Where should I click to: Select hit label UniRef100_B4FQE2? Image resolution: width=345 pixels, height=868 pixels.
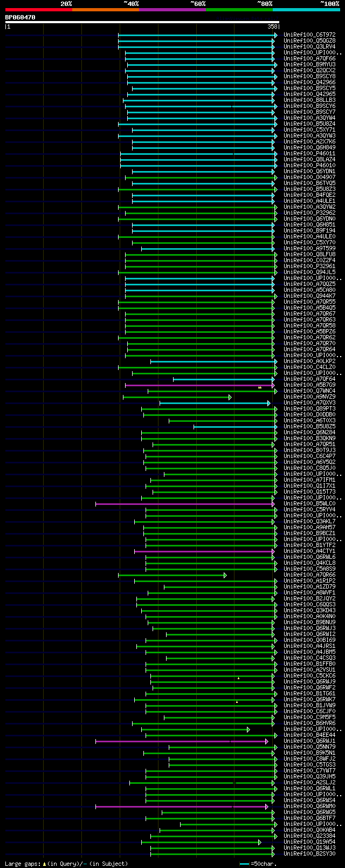[x=309, y=195]
